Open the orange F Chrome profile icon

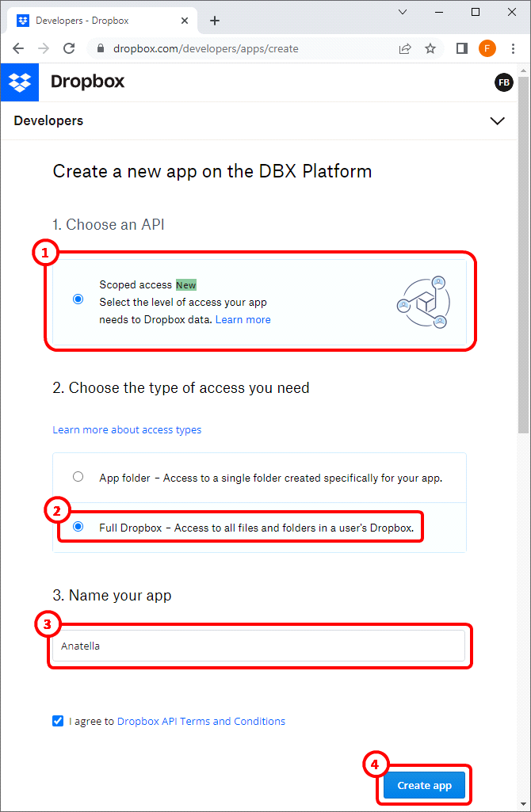point(487,48)
